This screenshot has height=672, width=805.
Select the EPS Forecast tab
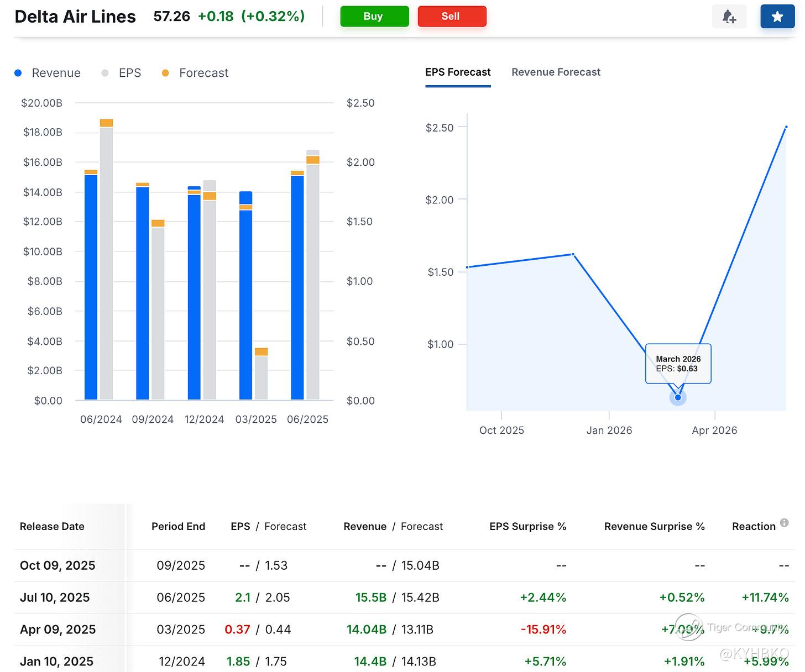tap(458, 72)
